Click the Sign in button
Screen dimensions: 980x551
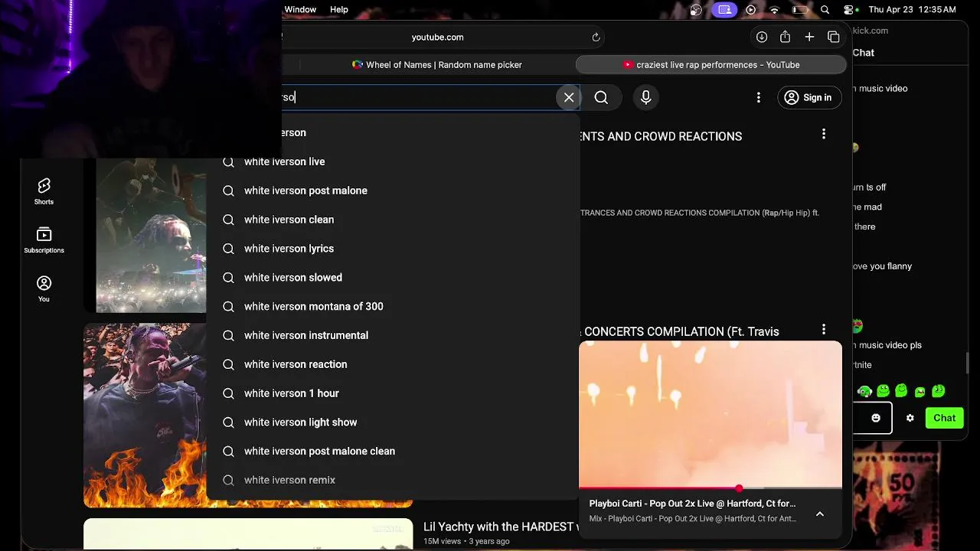pyautogui.click(x=809, y=97)
